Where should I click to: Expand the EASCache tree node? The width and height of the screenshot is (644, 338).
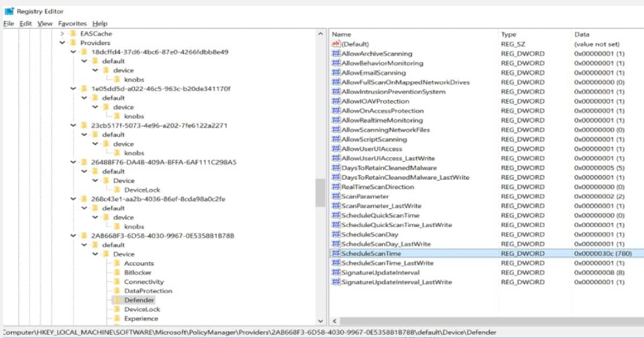tap(62, 34)
